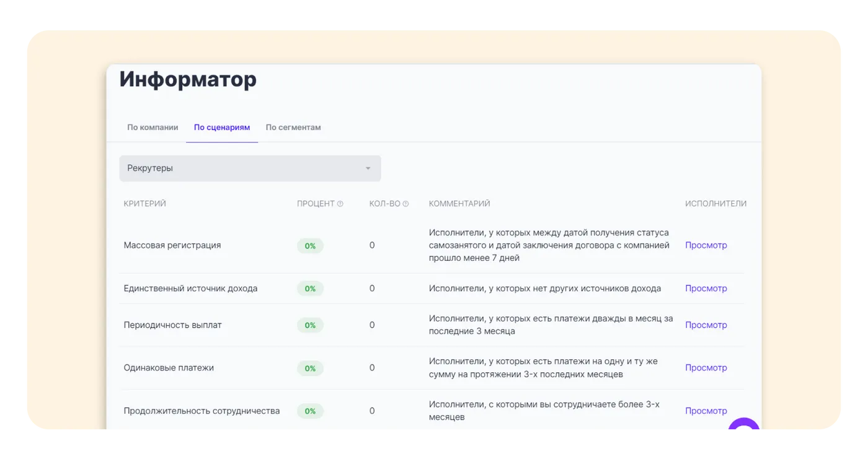Click the 0% badge for Одинаковые платежи
The image size is (868, 464).
click(310, 369)
